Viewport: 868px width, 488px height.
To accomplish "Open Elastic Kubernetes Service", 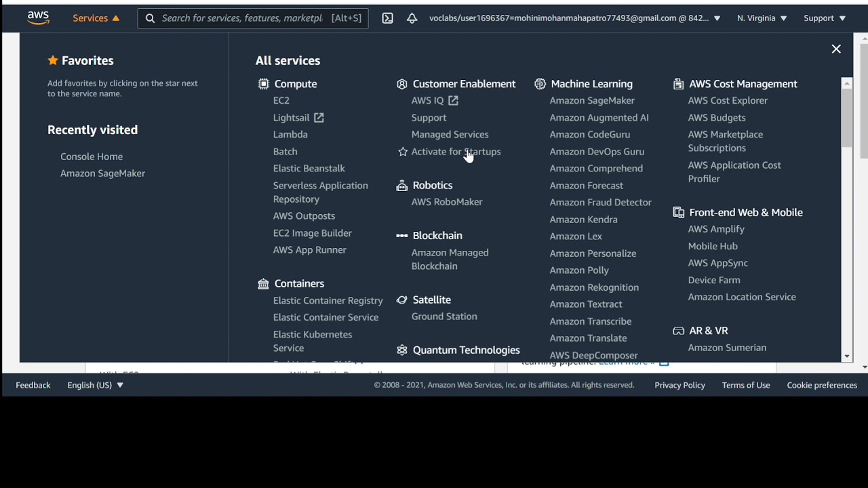I will click(x=313, y=341).
